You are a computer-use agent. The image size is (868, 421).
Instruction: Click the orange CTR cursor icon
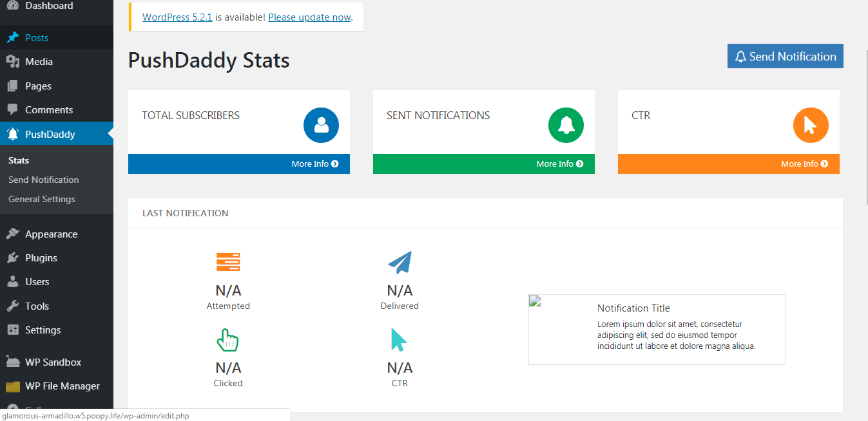(x=811, y=125)
